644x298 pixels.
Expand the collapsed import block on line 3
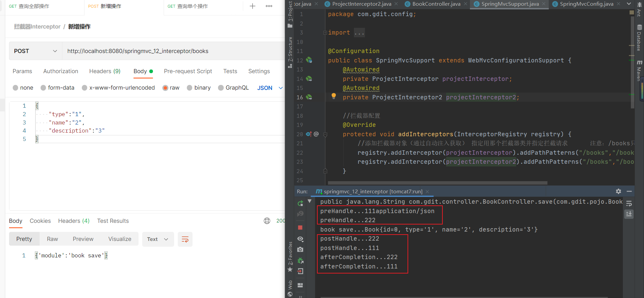tap(325, 33)
